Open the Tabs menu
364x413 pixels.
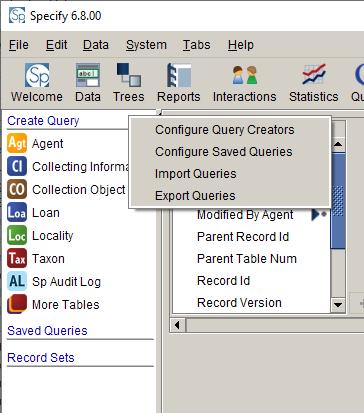tap(196, 45)
